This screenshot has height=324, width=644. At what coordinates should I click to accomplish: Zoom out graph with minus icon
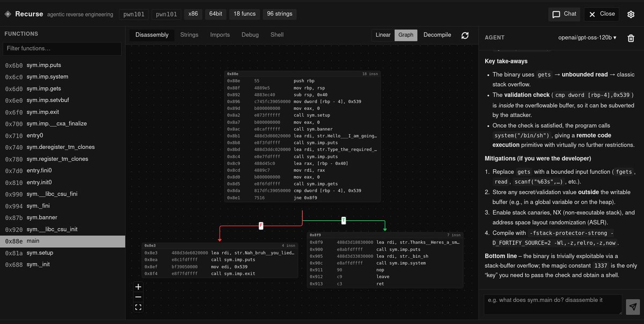[x=138, y=297]
